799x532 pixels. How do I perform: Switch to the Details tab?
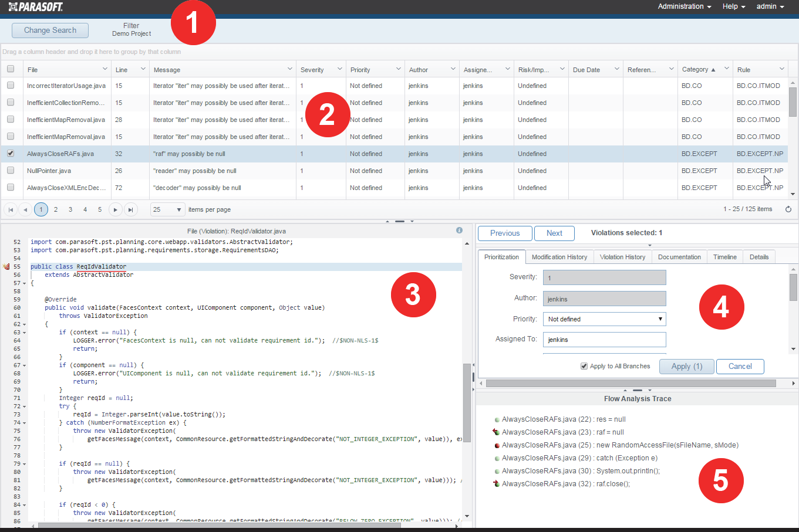point(759,257)
